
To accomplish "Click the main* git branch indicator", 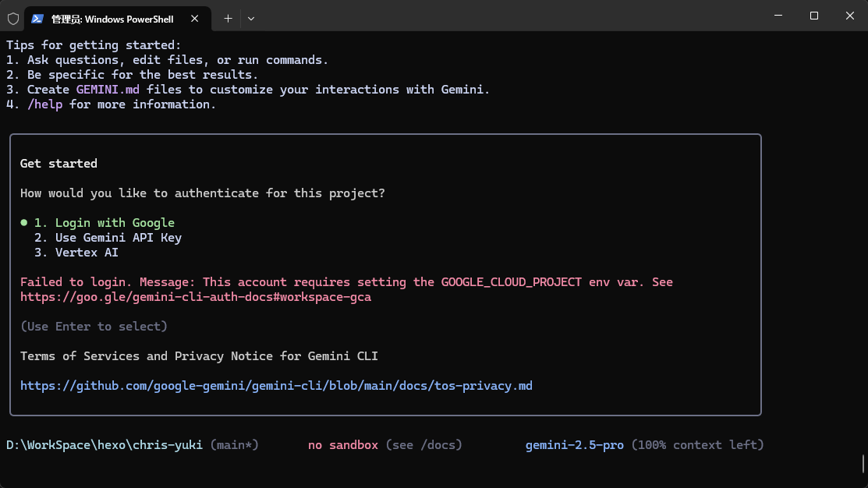I will click(x=233, y=444).
